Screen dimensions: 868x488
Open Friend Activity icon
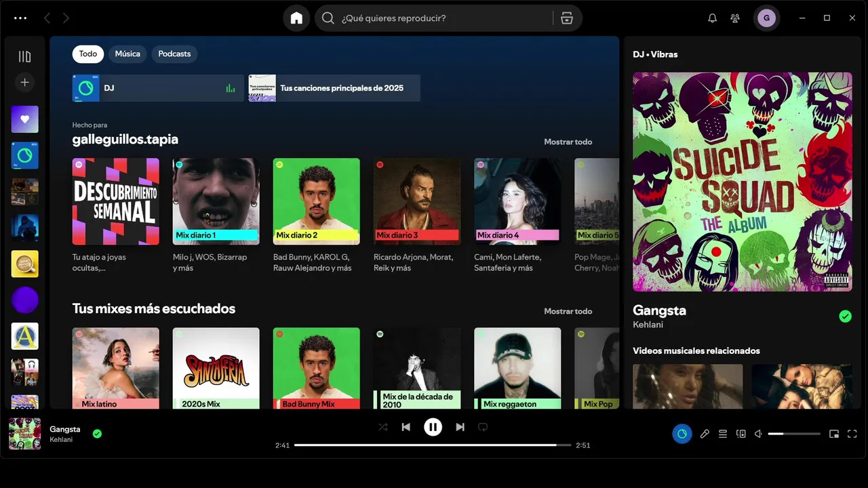point(735,18)
